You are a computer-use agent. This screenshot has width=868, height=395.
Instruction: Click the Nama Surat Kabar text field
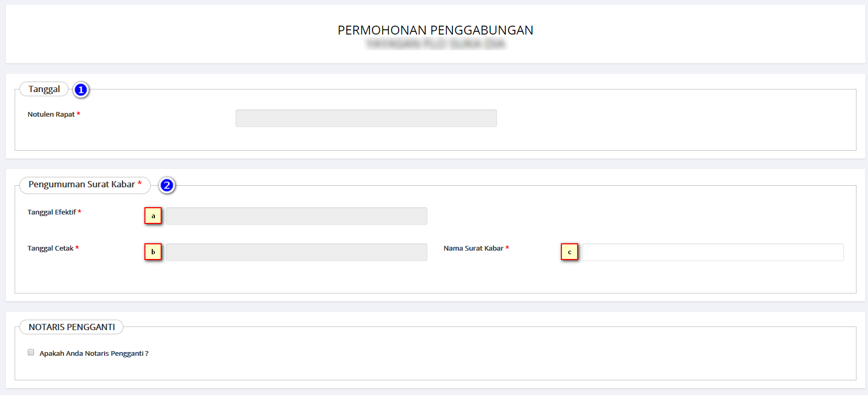[x=713, y=252]
